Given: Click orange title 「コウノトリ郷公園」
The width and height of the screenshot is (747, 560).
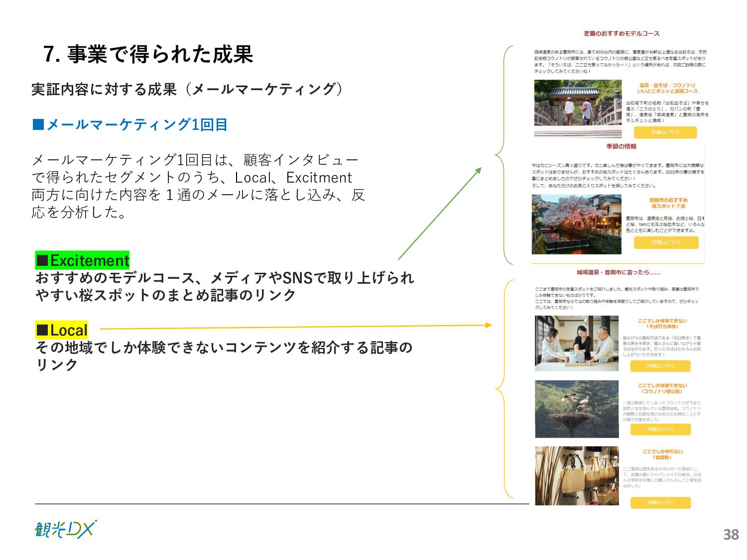Looking at the screenshot, I should 662,391.
